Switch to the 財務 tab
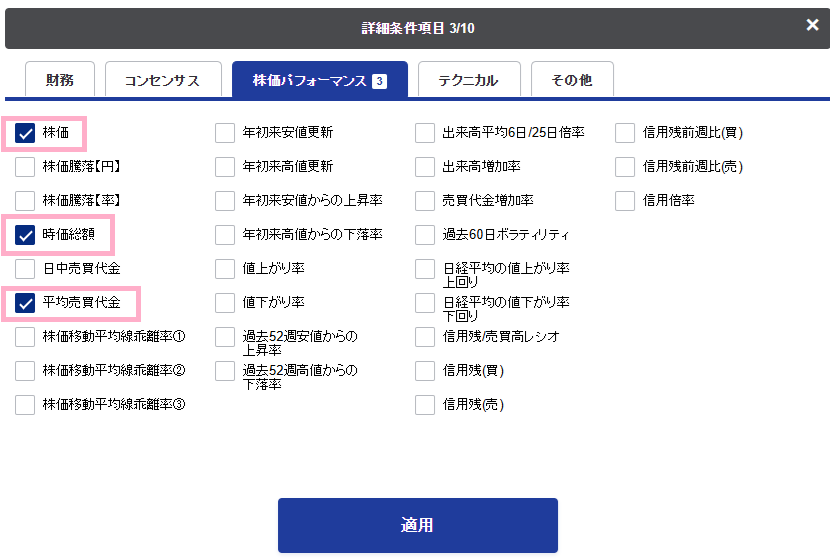The width and height of the screenshot is (830, 559). (x=60, y=80)
